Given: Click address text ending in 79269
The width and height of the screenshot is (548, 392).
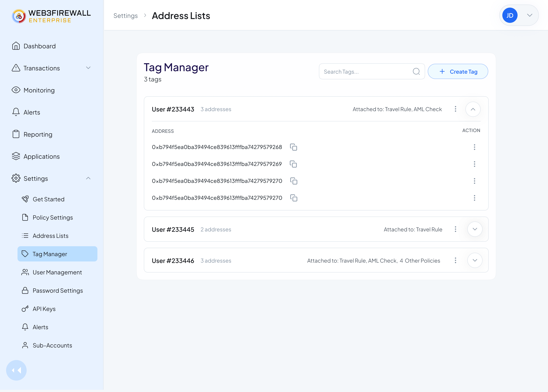Looking at the screenshot, I should click(x=217, y=164).
